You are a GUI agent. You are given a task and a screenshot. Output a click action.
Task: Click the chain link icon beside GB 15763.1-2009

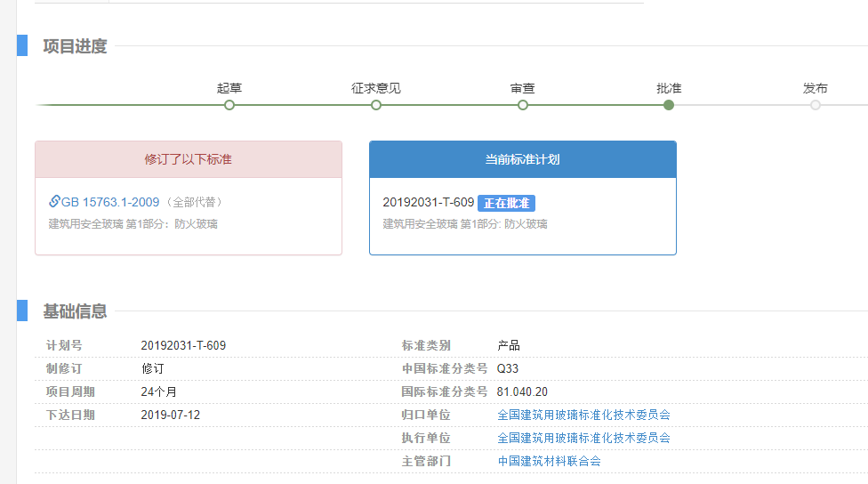click(54, 202)
